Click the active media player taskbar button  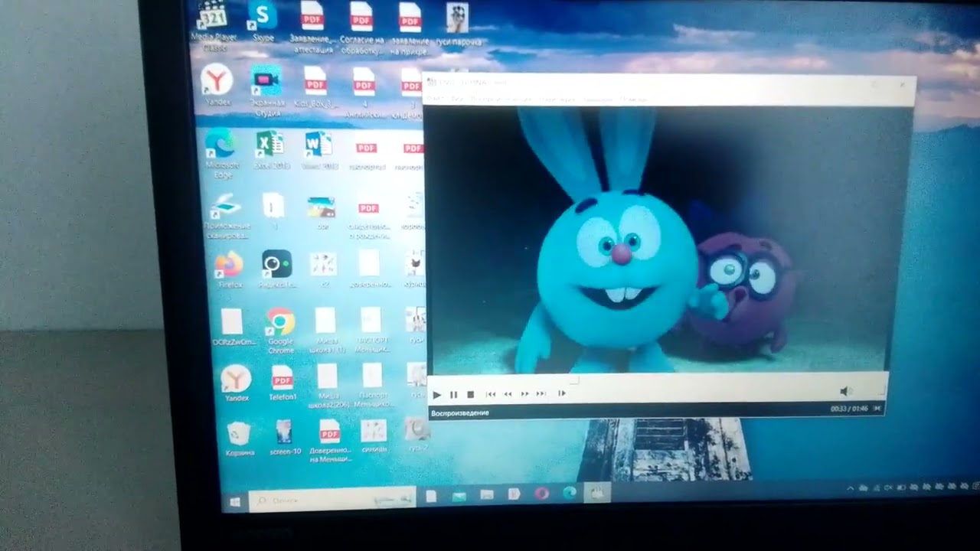[597, 493]
